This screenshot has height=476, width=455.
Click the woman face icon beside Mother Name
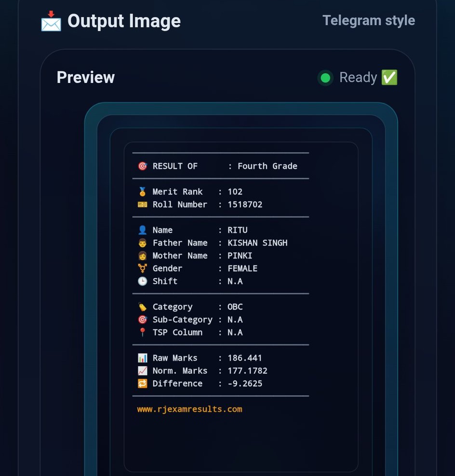click(x=143, y=256)
